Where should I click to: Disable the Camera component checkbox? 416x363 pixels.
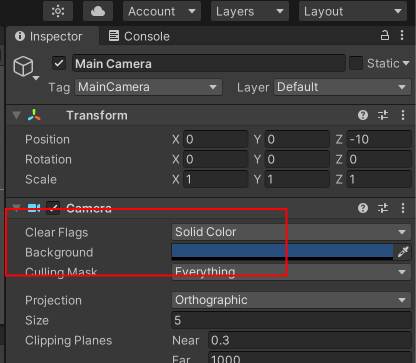(53, 208)
